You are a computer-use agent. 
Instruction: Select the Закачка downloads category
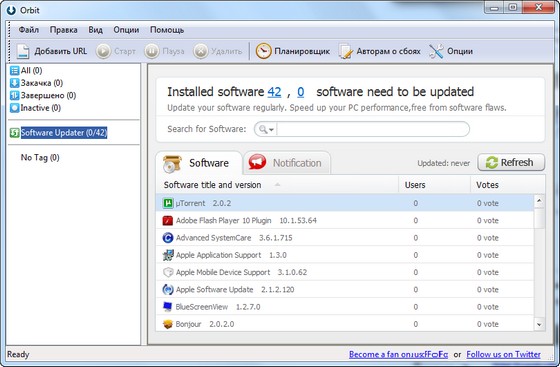[36, 83]
